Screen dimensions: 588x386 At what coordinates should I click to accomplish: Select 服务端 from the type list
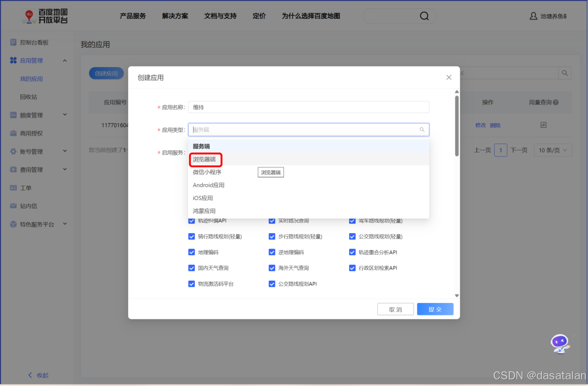(x=308, y=146)
